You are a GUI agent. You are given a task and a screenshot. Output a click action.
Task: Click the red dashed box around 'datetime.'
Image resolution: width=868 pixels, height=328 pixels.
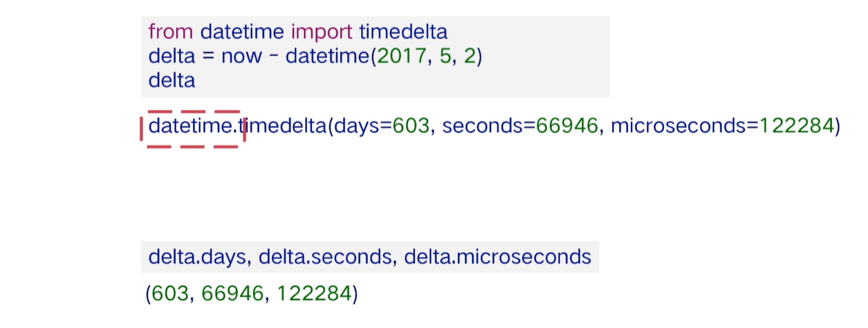coord(193,128)
